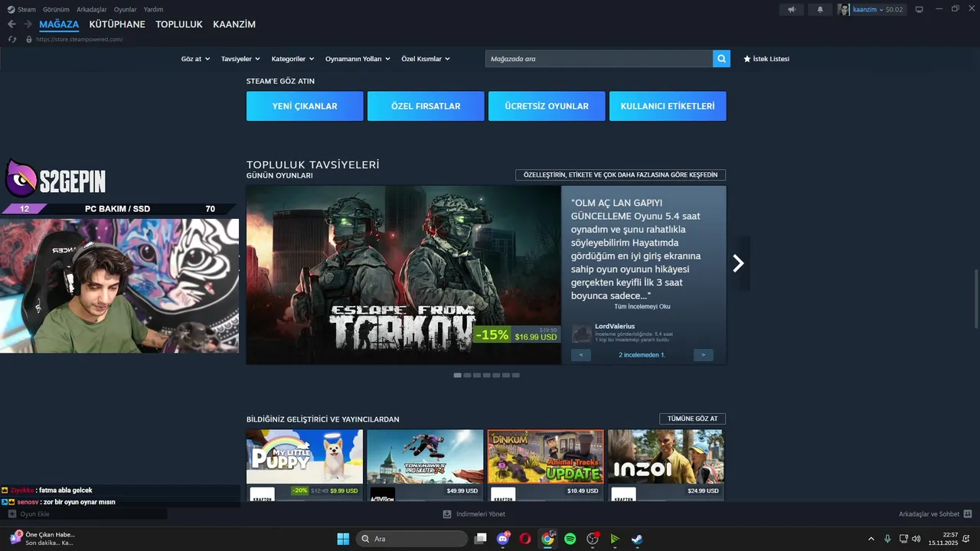Expand the Oynamanın Yolları dropdown
Image resolution: width=980 pixels, height=551 pixels.
click(358, 59)
